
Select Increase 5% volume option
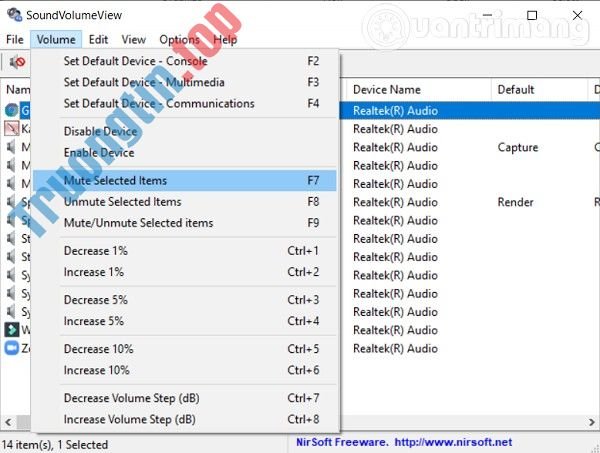(185, 321)
